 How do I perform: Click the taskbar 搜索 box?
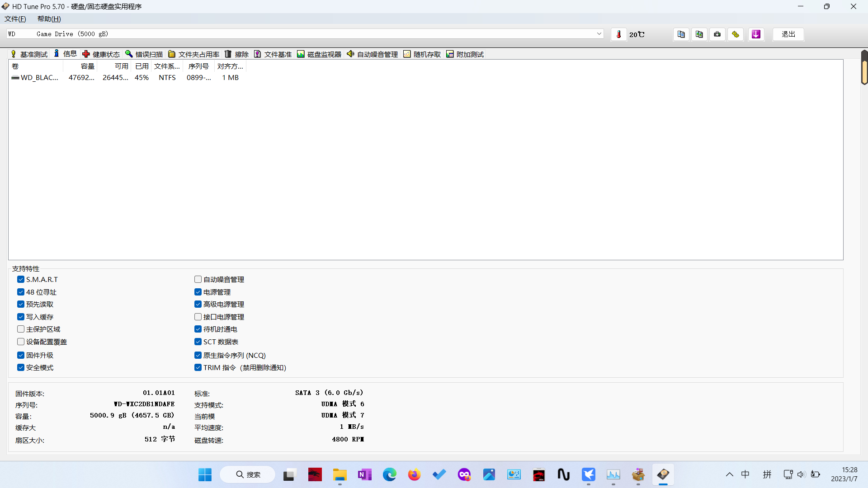point(248,475)
